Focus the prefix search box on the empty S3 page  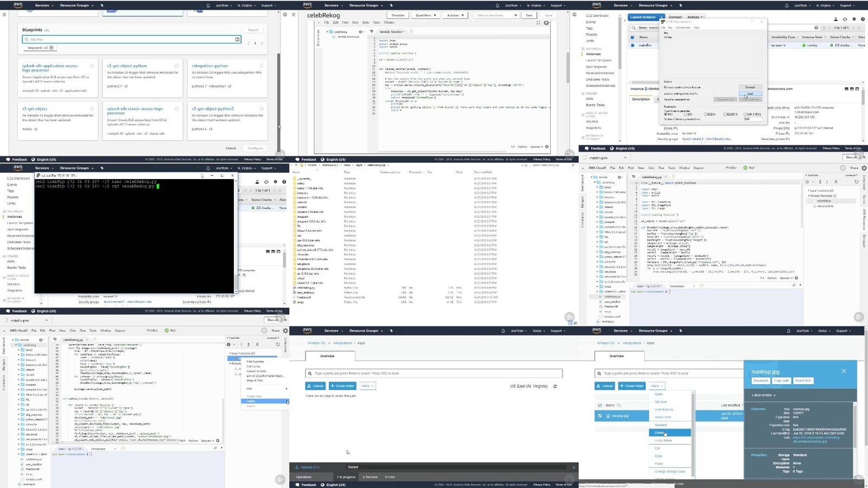434,373
